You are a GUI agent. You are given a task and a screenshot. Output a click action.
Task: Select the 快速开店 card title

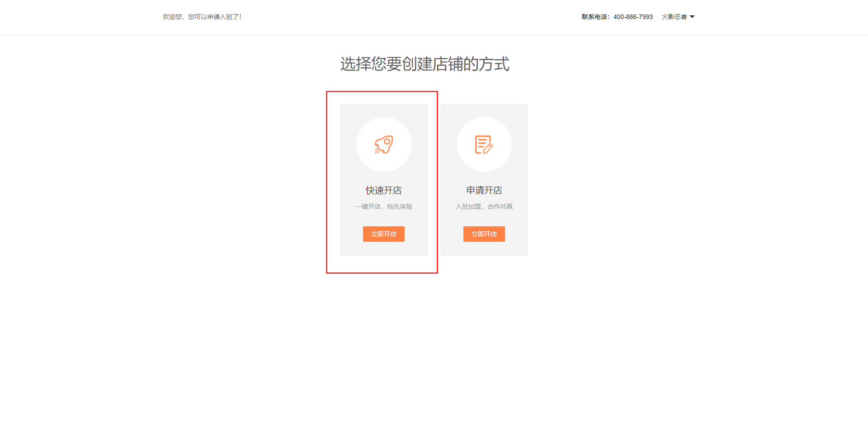[384, 190]
